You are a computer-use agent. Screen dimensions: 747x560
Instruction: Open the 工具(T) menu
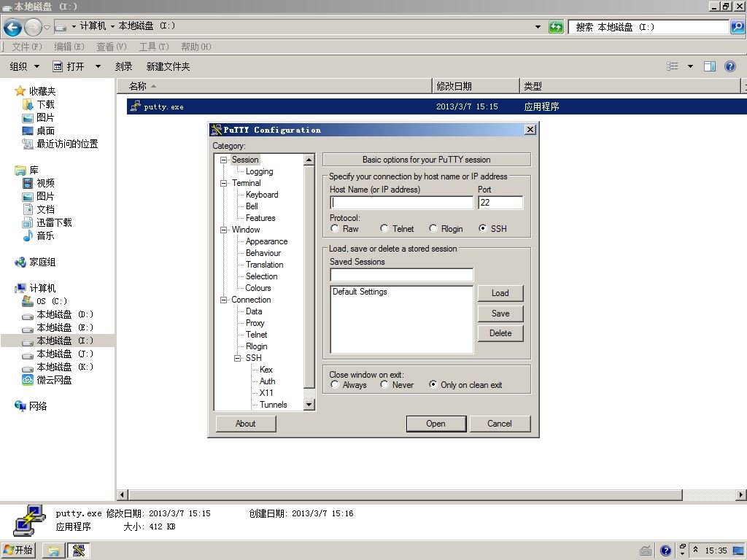[x=154, y=47]
